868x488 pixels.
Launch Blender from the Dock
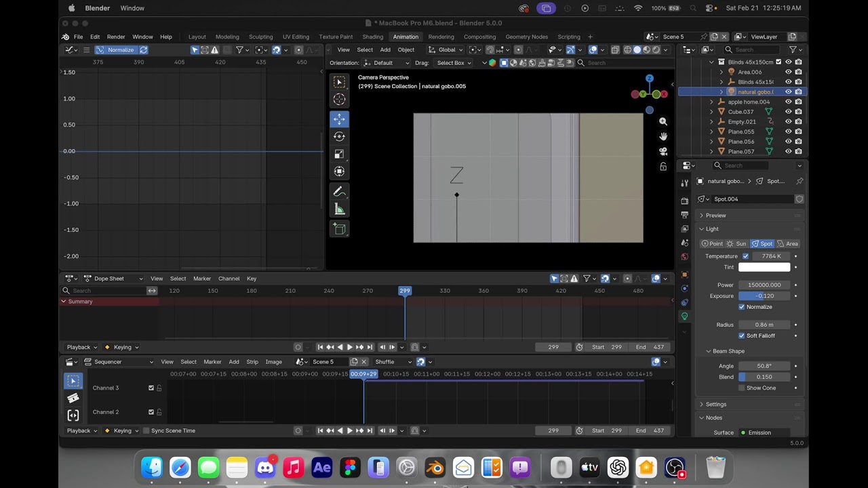pos(435,467)
